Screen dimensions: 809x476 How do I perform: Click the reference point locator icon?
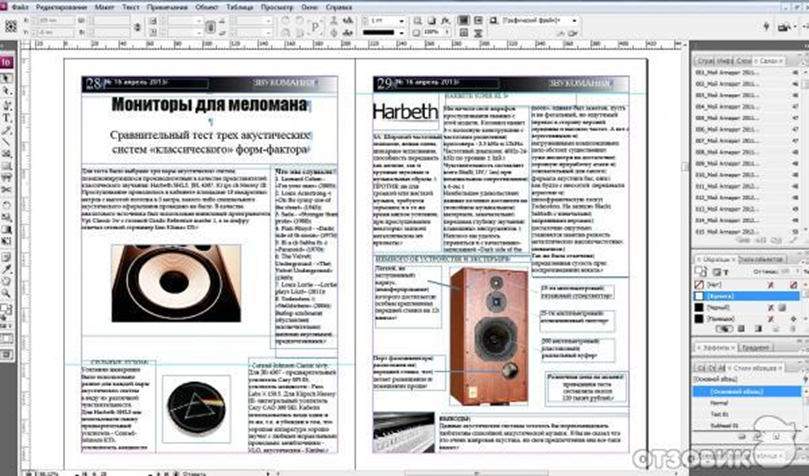tap(11, 26)
